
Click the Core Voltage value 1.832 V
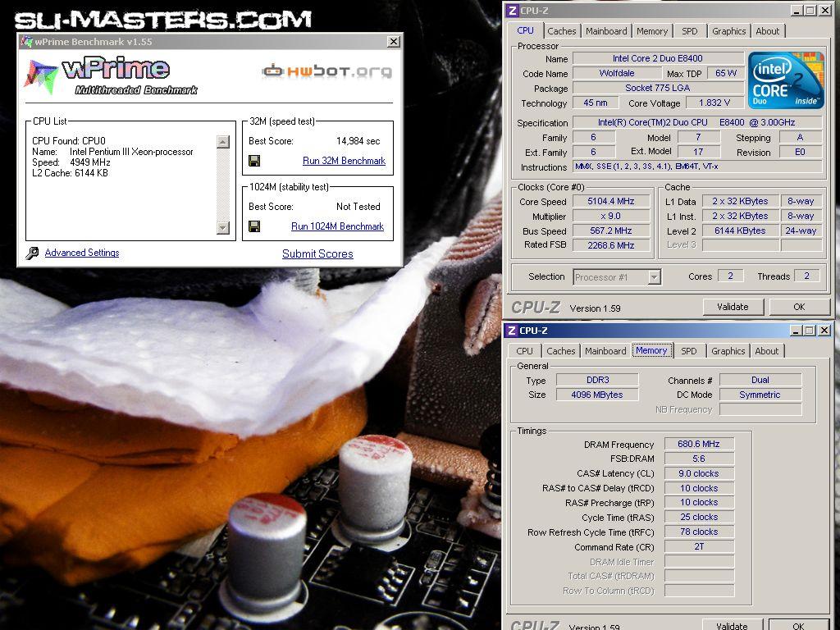[714, 103]
